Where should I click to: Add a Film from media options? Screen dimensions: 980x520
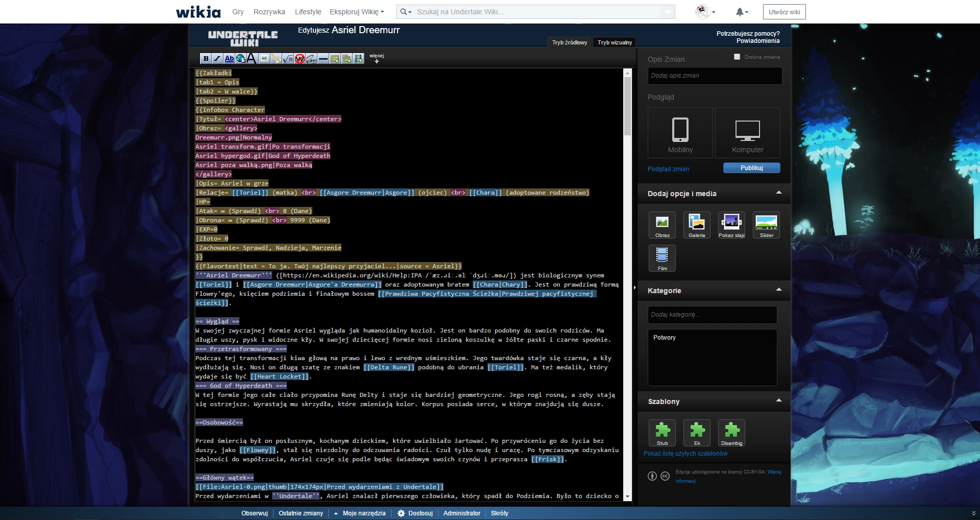[x=662, y=258]
